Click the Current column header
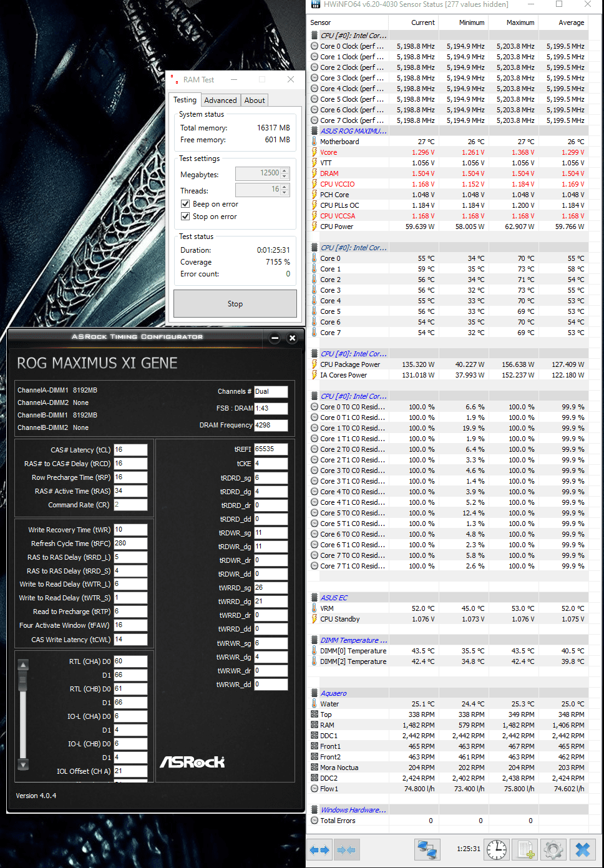604x868 pixels. tap(415, 22)
